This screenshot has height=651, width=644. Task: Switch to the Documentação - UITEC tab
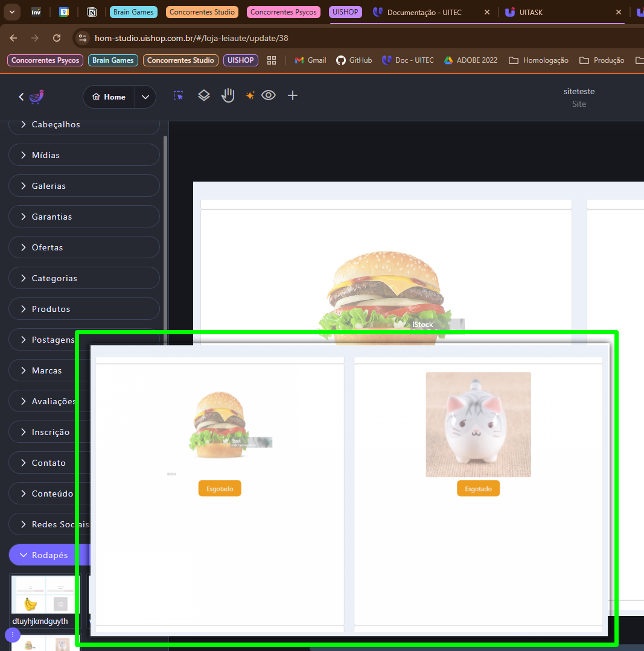(x=422, y=12)
